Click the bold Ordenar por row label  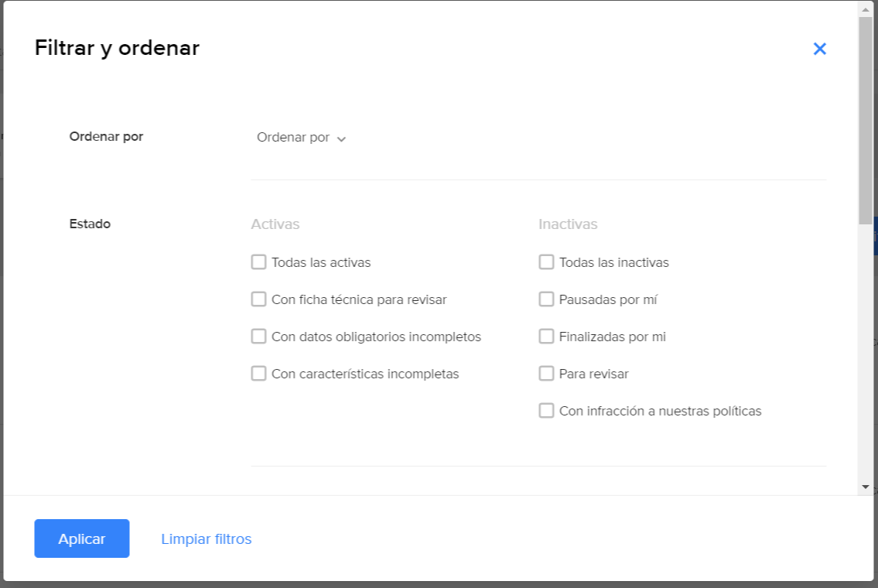(106, 137)
